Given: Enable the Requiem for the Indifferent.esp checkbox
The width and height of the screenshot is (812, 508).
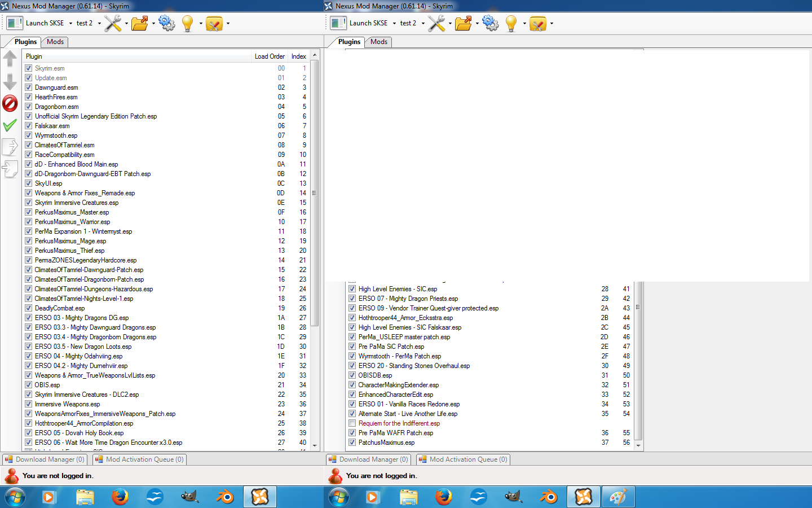Looking at the screenshot, I should (x=352, y=423).
